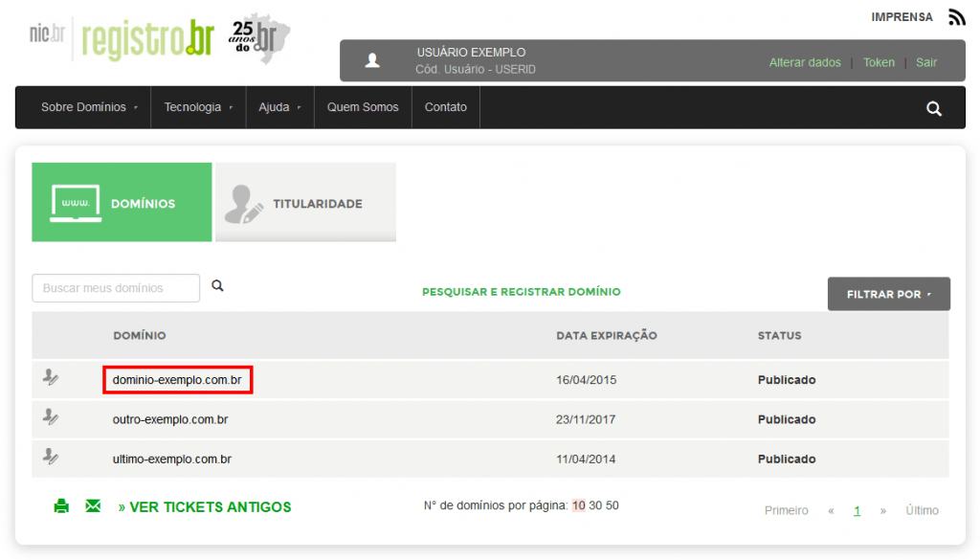Click the next page » arrow

click(883, 510)
